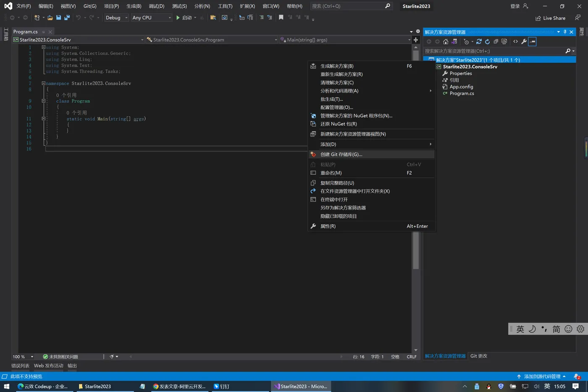
Task: Open the Git(G) menu
Action: coord(90,6)
